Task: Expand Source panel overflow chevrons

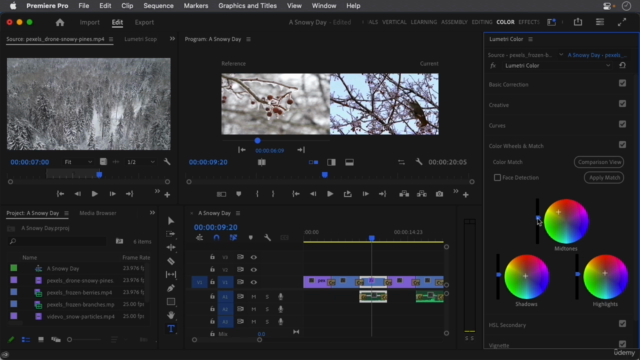Action: click(172, 39)
